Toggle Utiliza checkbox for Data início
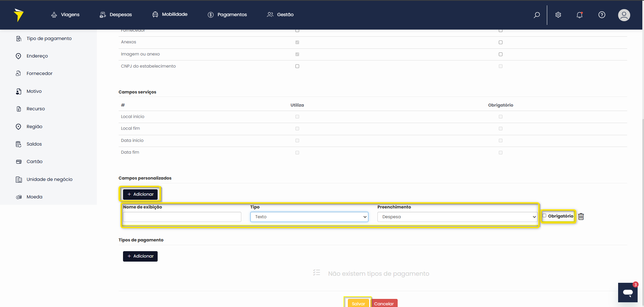This screenshot has width=644, height=307. (x=297, y=141)
